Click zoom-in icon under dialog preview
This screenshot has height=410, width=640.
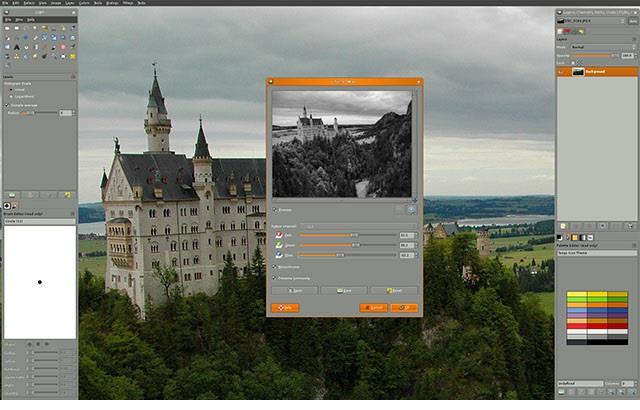[x=412, y=210]
